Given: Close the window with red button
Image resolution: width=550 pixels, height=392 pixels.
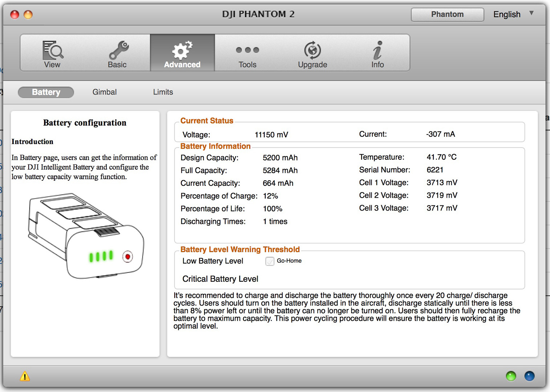Looking at the screenshot, I should (15, 15).
